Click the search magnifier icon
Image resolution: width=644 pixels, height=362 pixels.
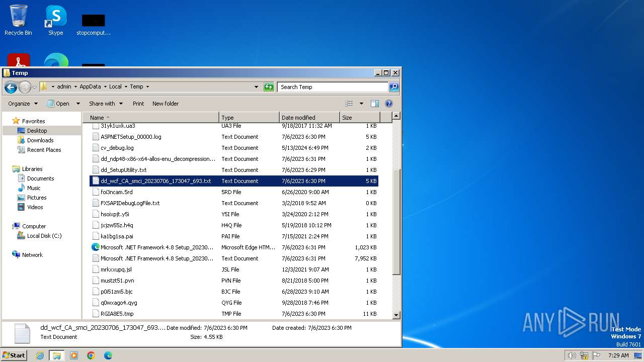tap(394, 87)
